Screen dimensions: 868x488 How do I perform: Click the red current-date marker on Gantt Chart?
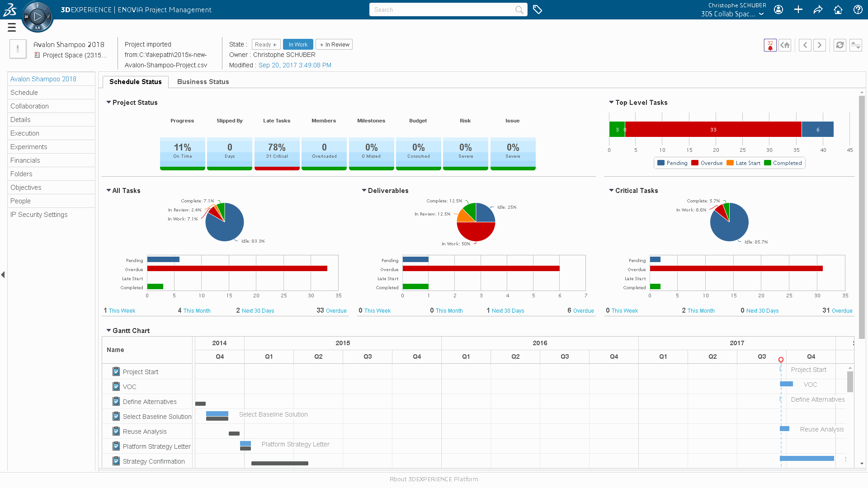tap(780, 360)
